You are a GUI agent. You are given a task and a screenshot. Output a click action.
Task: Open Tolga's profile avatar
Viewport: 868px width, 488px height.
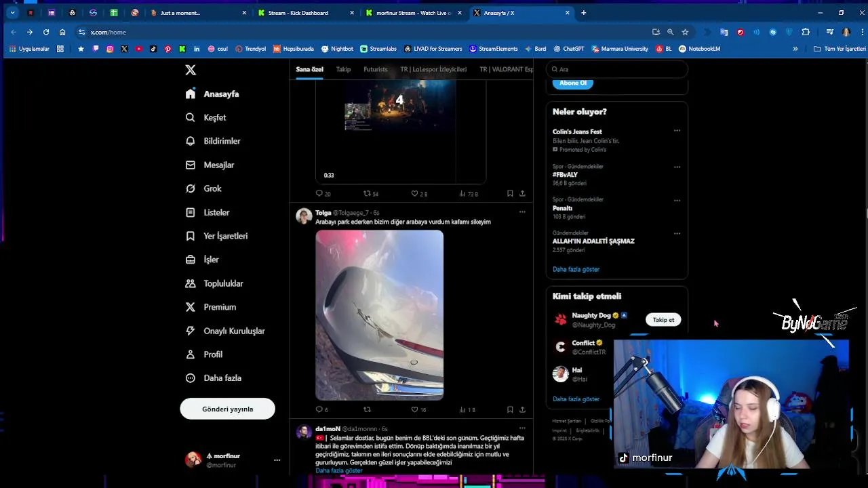click(304, 216)
